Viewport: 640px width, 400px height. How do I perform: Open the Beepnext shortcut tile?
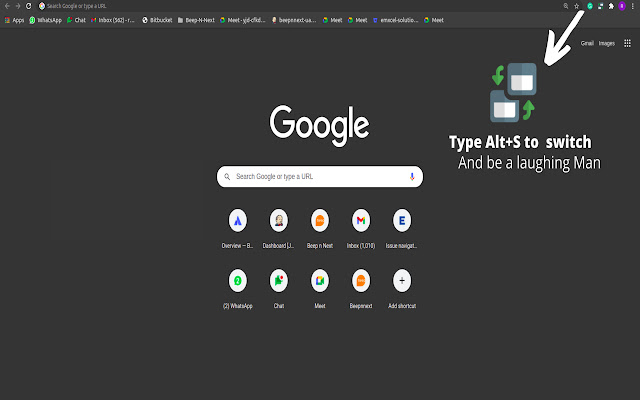pos(361,289)
